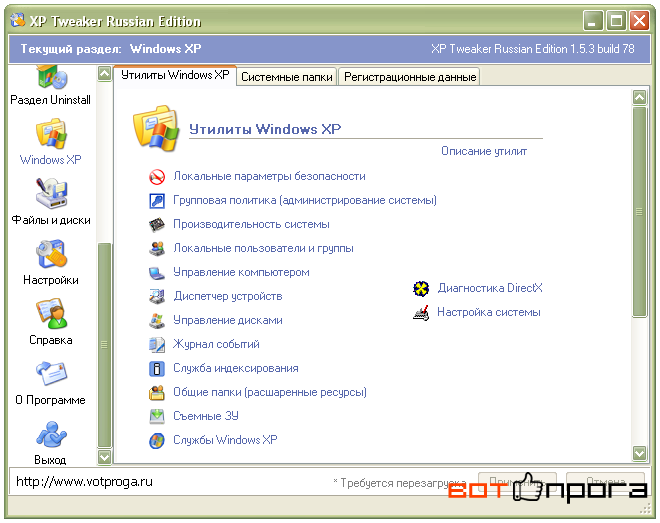Click the sidebar scroll down arrow
660x523 pixels.
point(104,457)
